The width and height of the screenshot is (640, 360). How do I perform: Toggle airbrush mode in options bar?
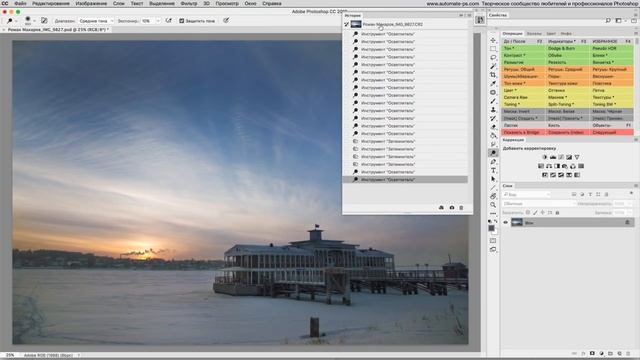169,20
